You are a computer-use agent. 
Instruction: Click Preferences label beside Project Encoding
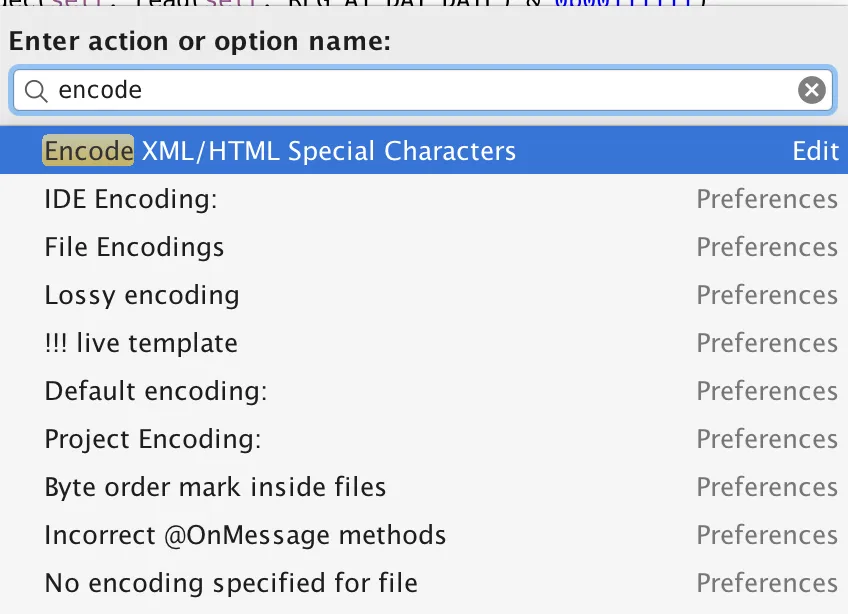click(x=767, y=439)
